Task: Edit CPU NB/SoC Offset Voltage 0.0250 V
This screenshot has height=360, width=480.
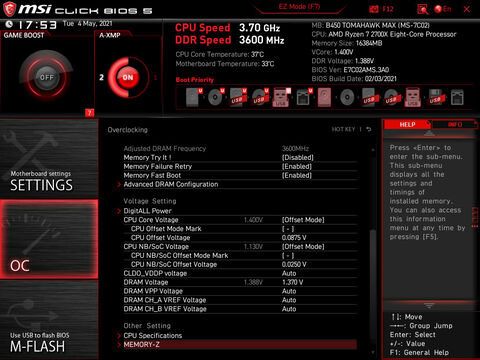Action: [x=294, y=264]
